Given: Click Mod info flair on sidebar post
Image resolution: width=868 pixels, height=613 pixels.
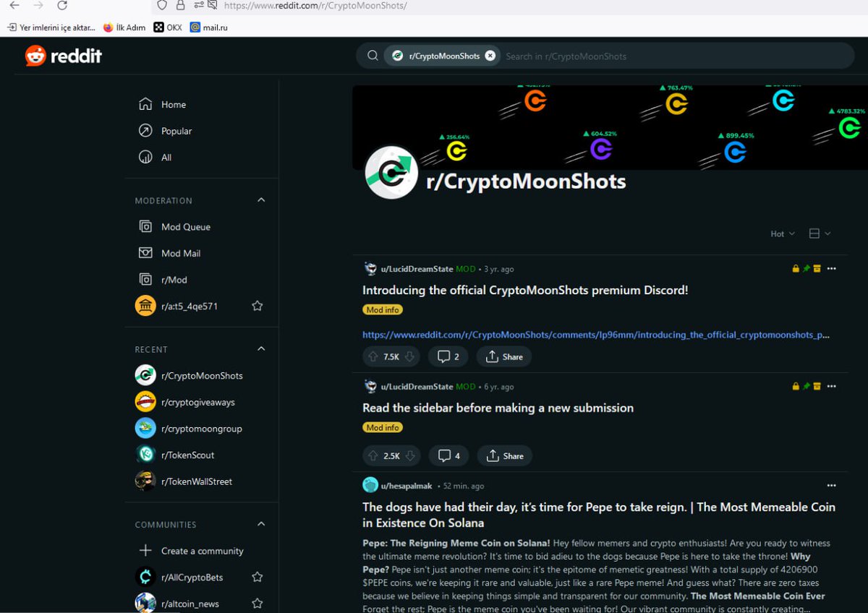Looking at the screenshot, I should 383,427.
